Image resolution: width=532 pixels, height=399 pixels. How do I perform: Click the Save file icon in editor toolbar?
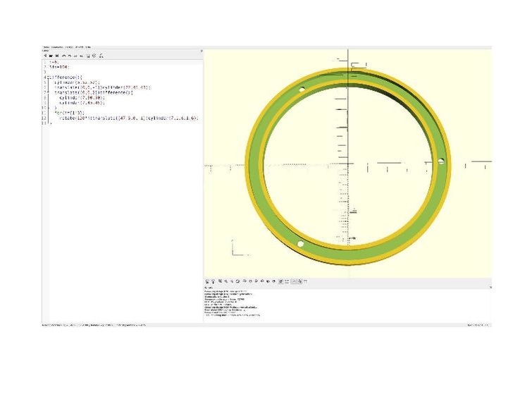pos(56,56)
